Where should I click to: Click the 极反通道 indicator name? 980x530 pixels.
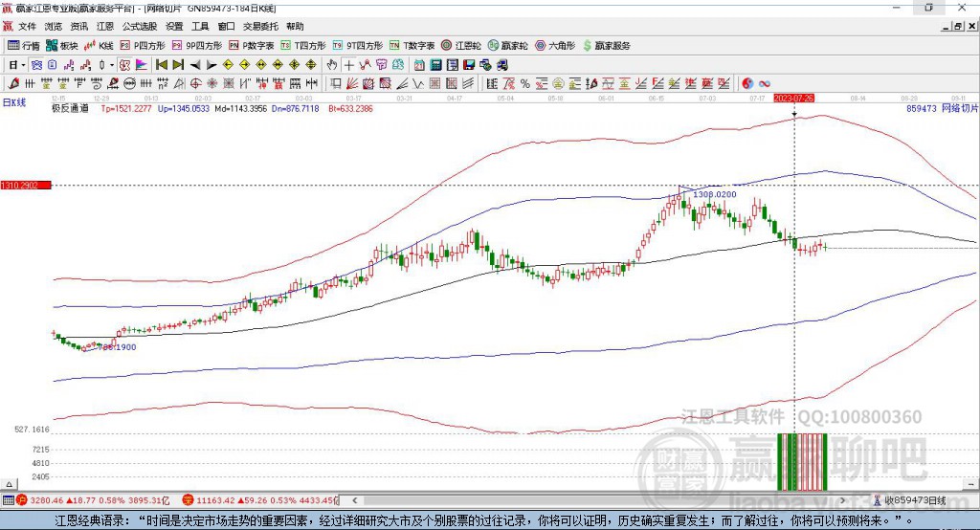(70, 108)
